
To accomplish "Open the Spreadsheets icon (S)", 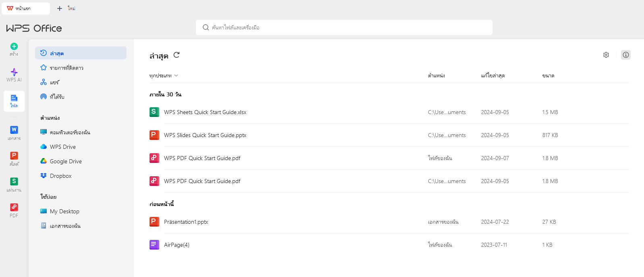I will pyautogui.click(x=14, y=181).
